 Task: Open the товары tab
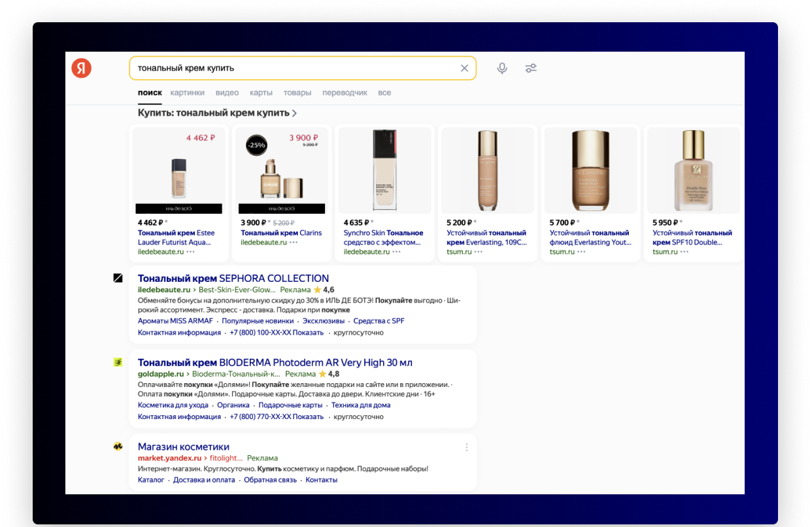click(298, 92)
